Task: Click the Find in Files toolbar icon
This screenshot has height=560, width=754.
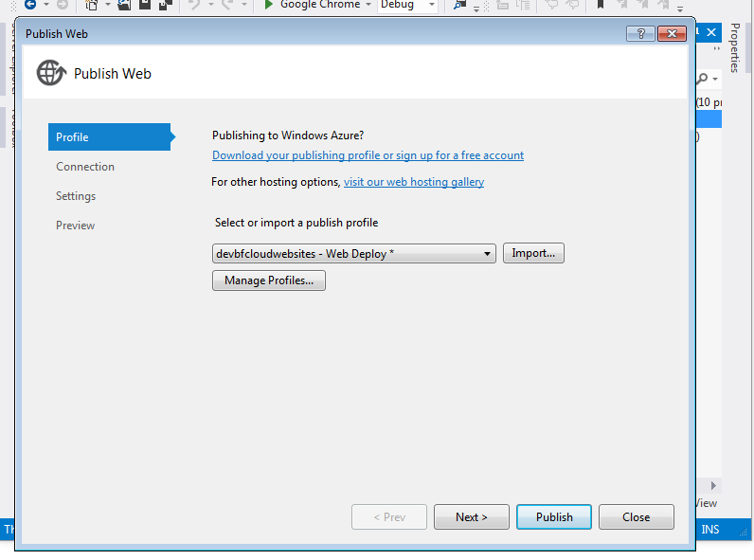Action: click(460, 5)
